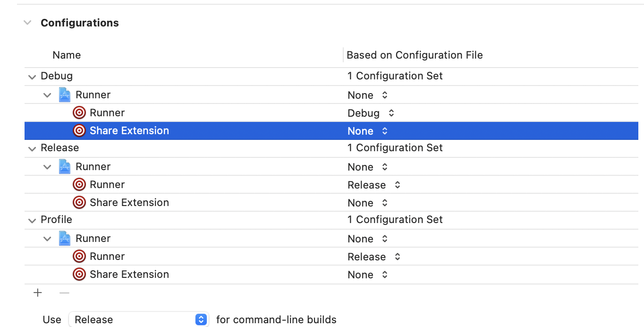Collapse the Release configuration row
644x327 pixels.
(32, 148)
